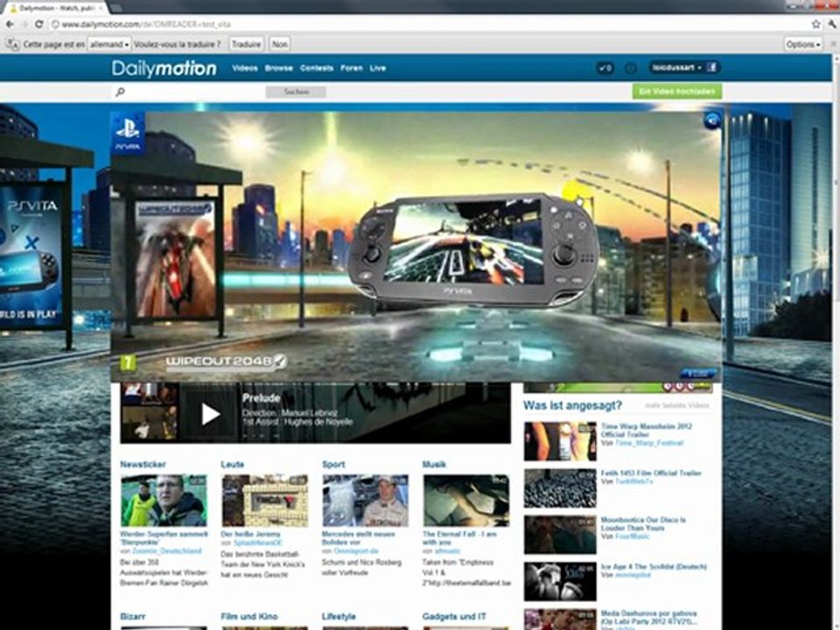
Task: Click the PlayStation Vita logo badge on banner
Action: pos(128,133)
